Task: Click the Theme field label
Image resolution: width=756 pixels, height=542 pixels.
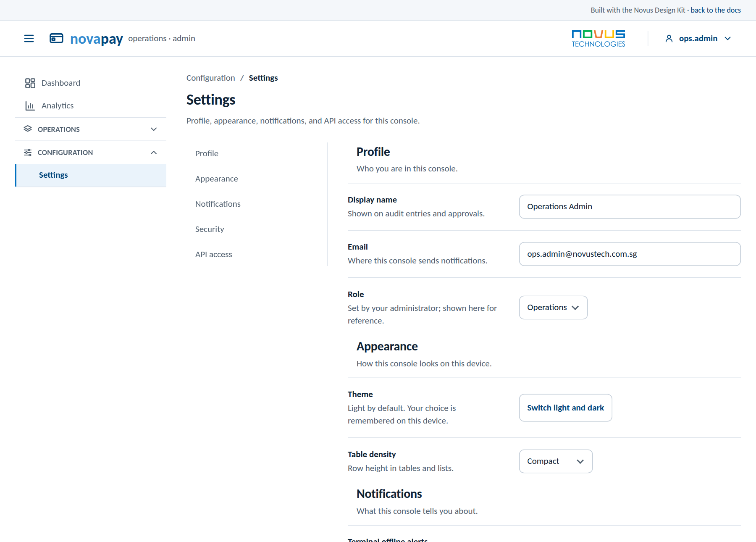Action: point(360,395)
